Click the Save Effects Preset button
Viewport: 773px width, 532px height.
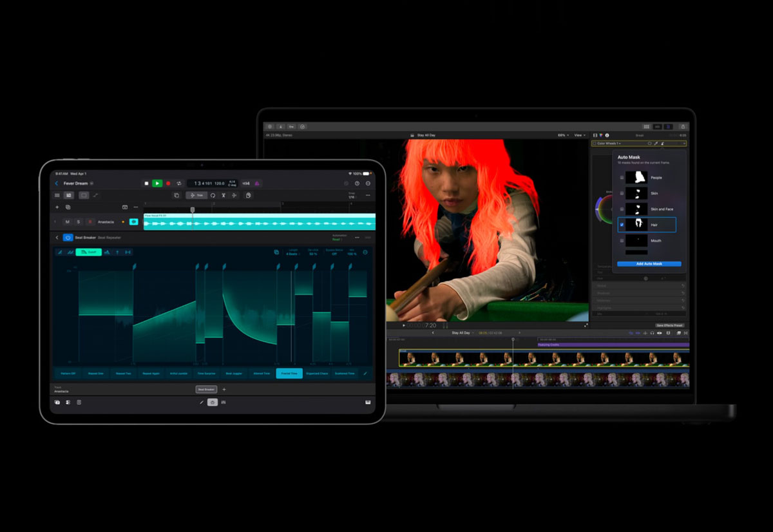point(669,325)
